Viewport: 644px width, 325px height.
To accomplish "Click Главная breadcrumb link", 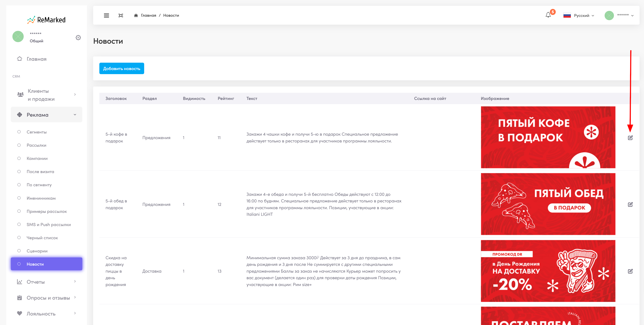I will (x=148, y=16).
